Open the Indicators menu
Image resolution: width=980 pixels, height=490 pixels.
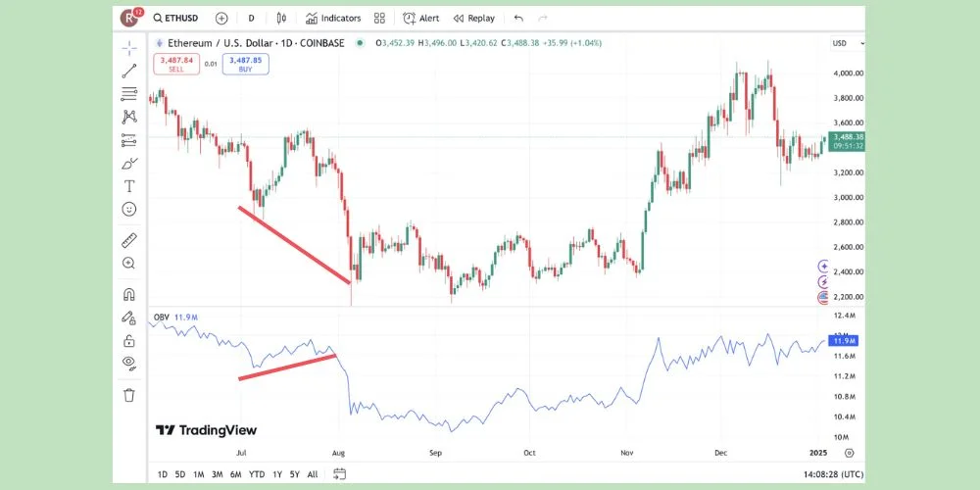[x=333, y=18]
